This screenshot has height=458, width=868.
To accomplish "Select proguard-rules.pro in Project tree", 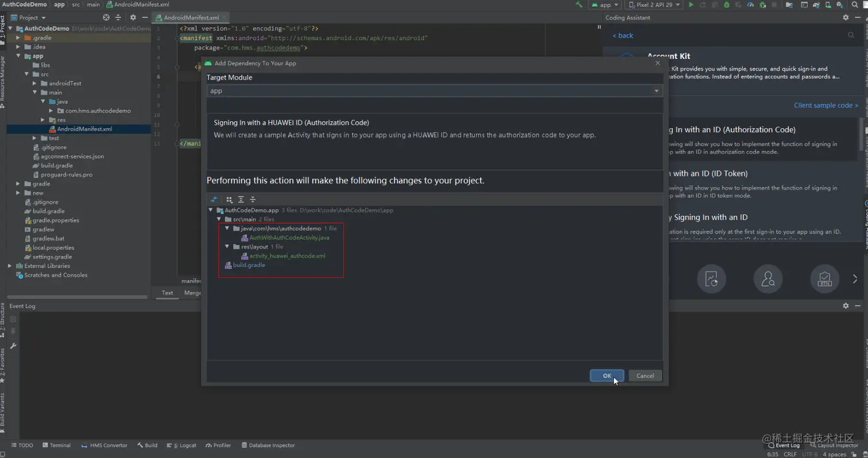I will (x=63, y=174).
